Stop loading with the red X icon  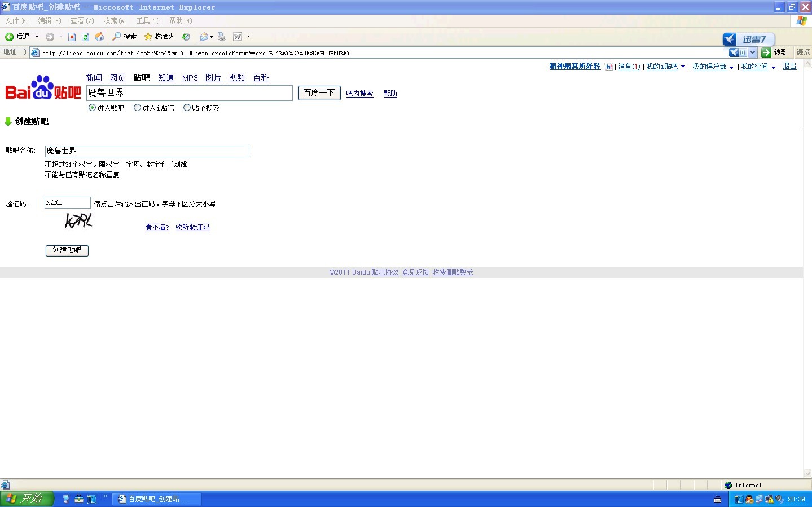click(x=72, y=37)
